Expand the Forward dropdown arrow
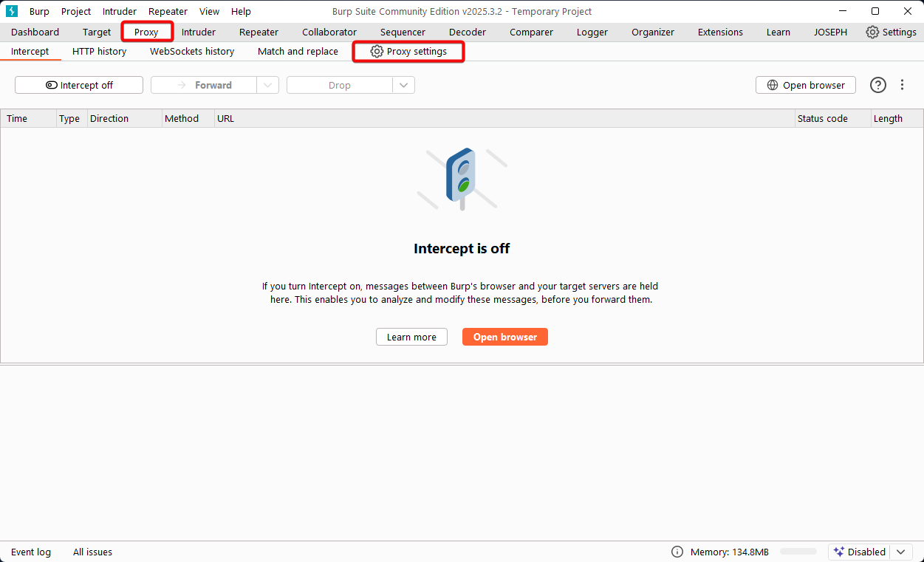Screen dimensions: 924x562 267,85
